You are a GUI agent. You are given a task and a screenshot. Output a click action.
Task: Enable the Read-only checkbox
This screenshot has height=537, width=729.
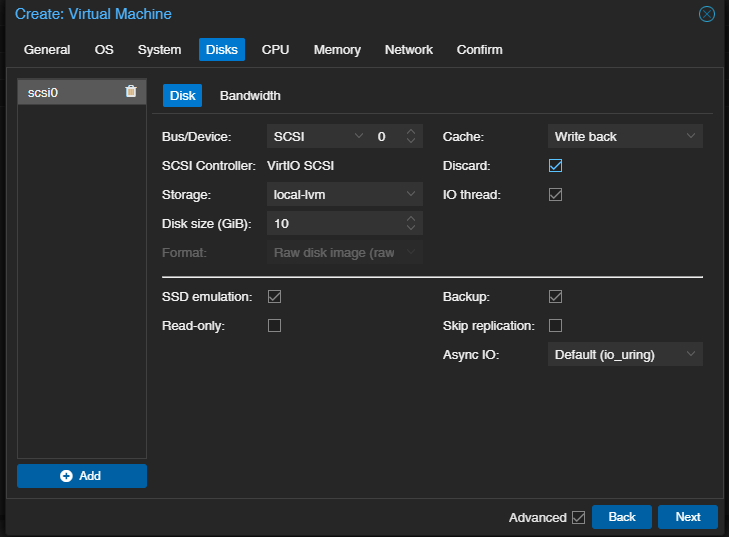click(274, 326)
